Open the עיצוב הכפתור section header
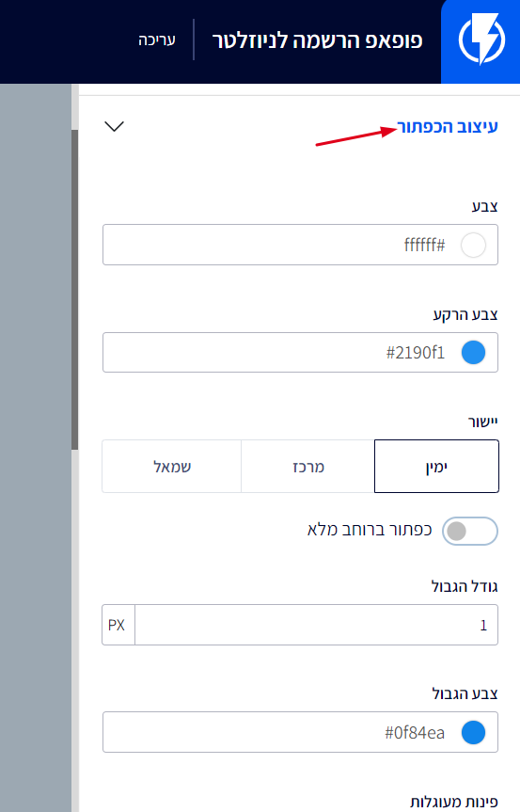Viewport: 520px width, 812px height. (x=447, y=126)
